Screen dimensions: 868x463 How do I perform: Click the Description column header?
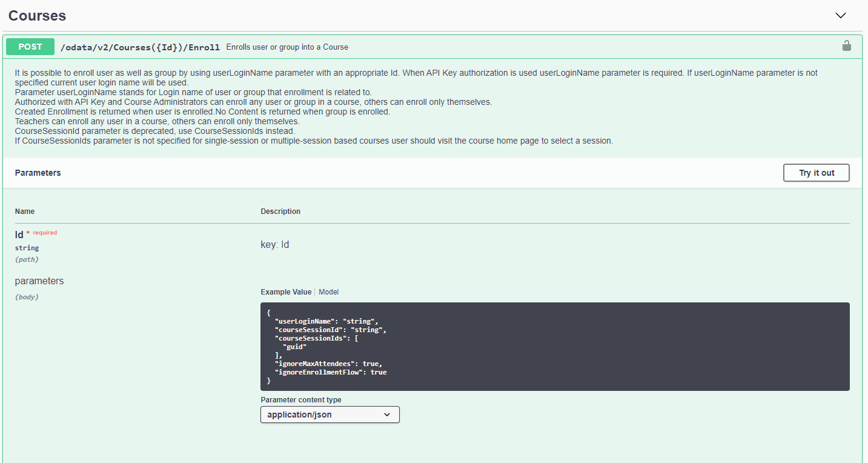click(280, 212)
